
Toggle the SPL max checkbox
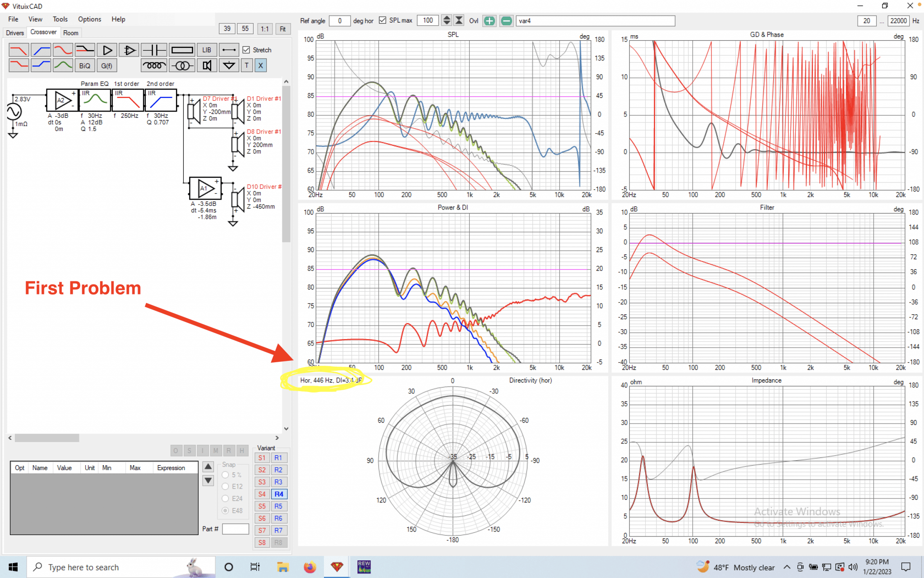coord(383,20)
